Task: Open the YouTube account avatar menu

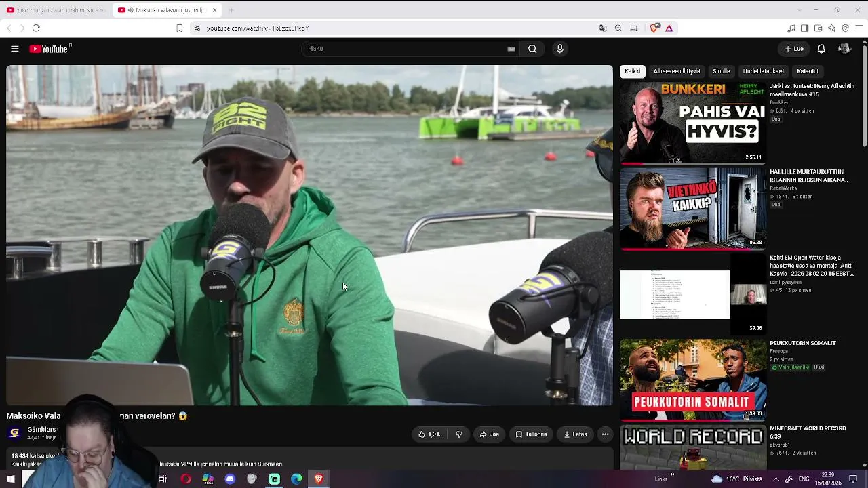Action: click(844, 49)
